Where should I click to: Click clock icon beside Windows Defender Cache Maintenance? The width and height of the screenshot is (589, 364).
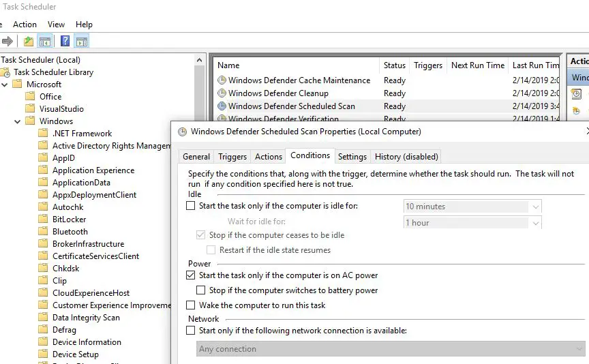pyautogui.click(x=222, y=80)
